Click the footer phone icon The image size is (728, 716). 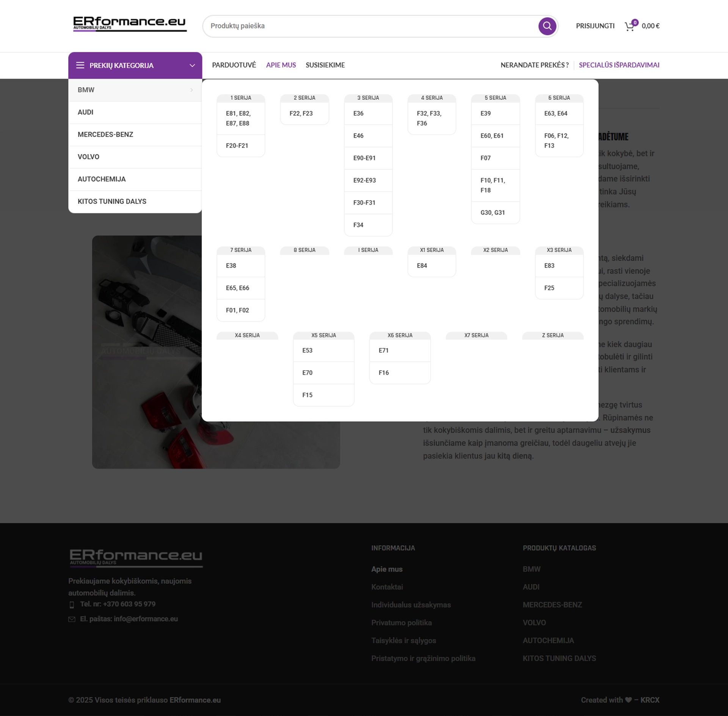(72, 605)
